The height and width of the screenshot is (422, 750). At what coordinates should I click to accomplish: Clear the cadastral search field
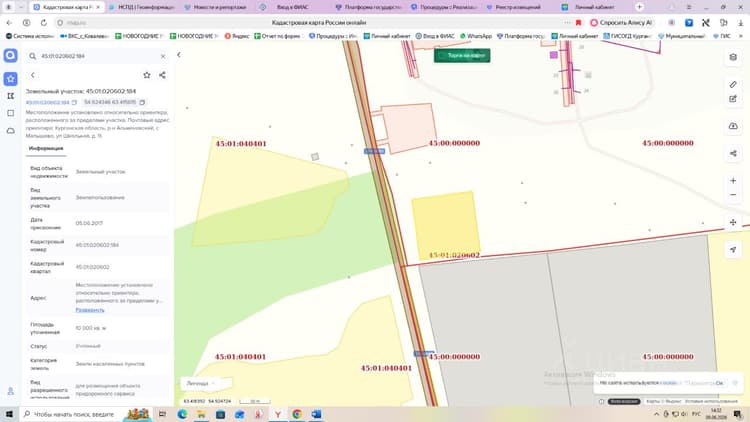click(163, 56)
